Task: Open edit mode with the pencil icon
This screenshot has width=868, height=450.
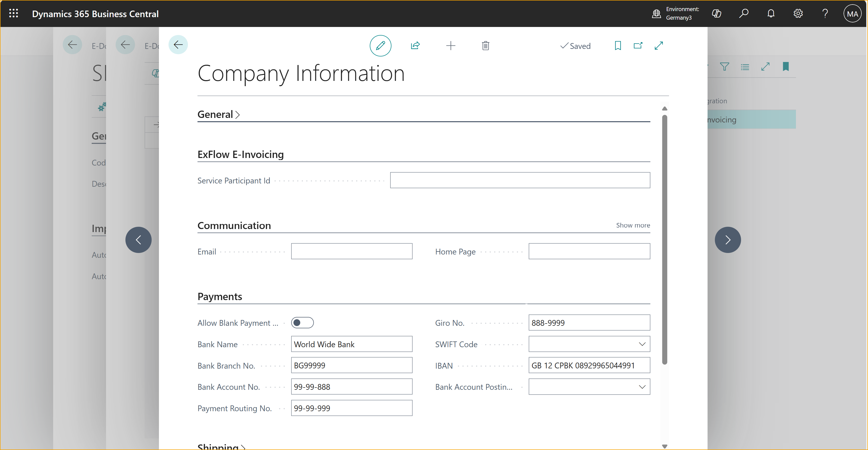Action: point(380,45)
